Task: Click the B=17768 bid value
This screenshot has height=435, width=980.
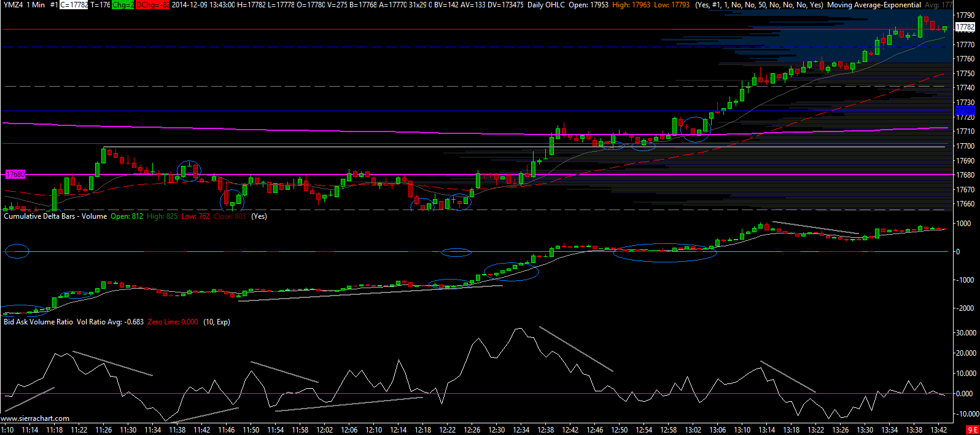Action: (x=364, y=5)
